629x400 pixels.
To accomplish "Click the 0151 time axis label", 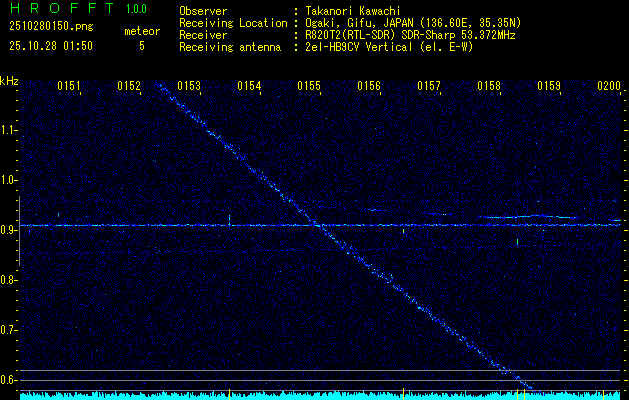I will point(69,86).
